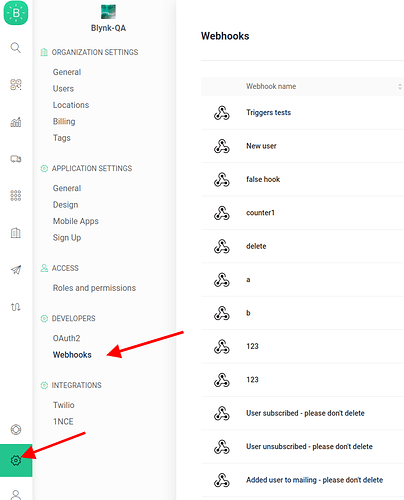404x500 pixels.
Task: Select Webhooks under Developers
Action: (72, 355)
